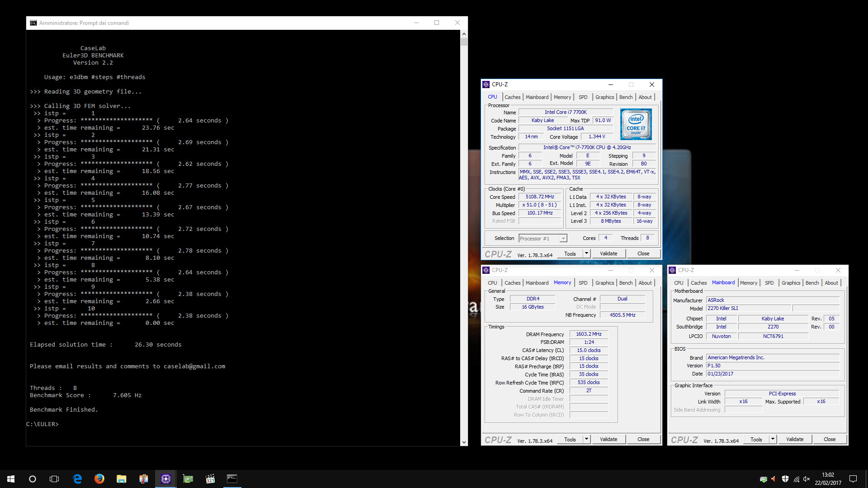Image resolution: width=868 pixels, height=488 pixels.
Task: Open Media Player Classic taskbar icon
Action: pos(210,479)
